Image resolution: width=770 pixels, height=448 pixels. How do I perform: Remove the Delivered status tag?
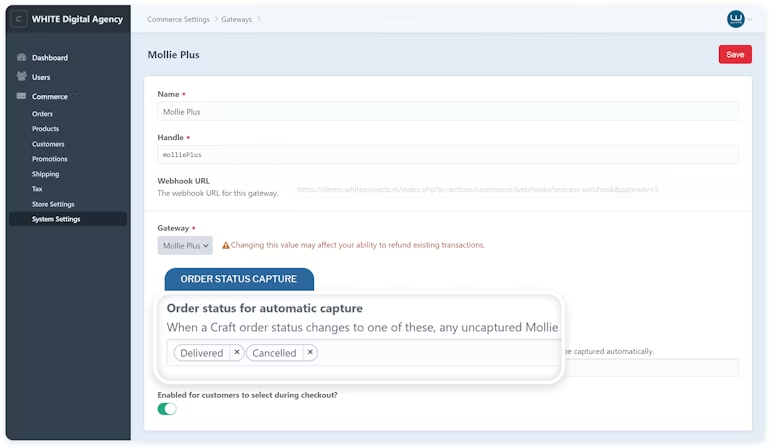236,353
